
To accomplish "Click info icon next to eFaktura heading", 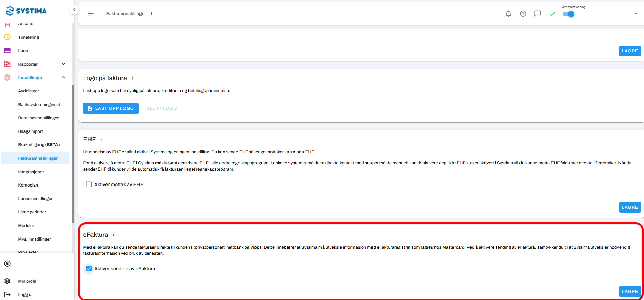I will [x=113, y=235].
